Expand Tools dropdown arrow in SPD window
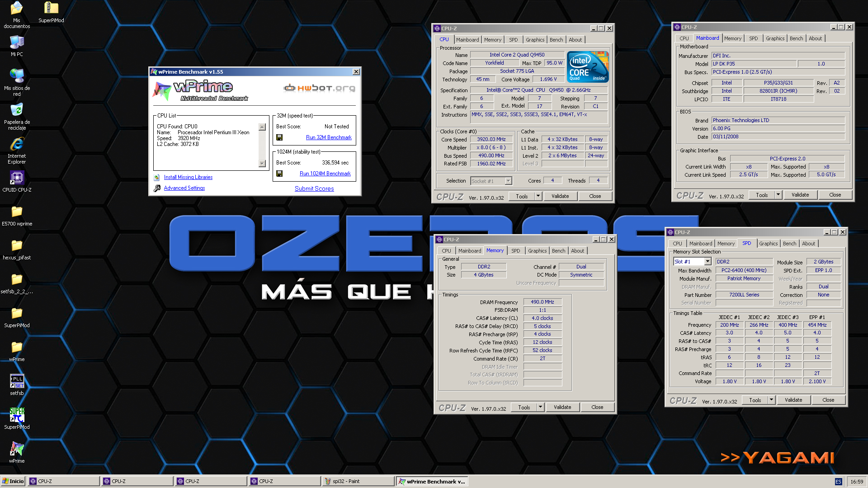 (771, 400)
